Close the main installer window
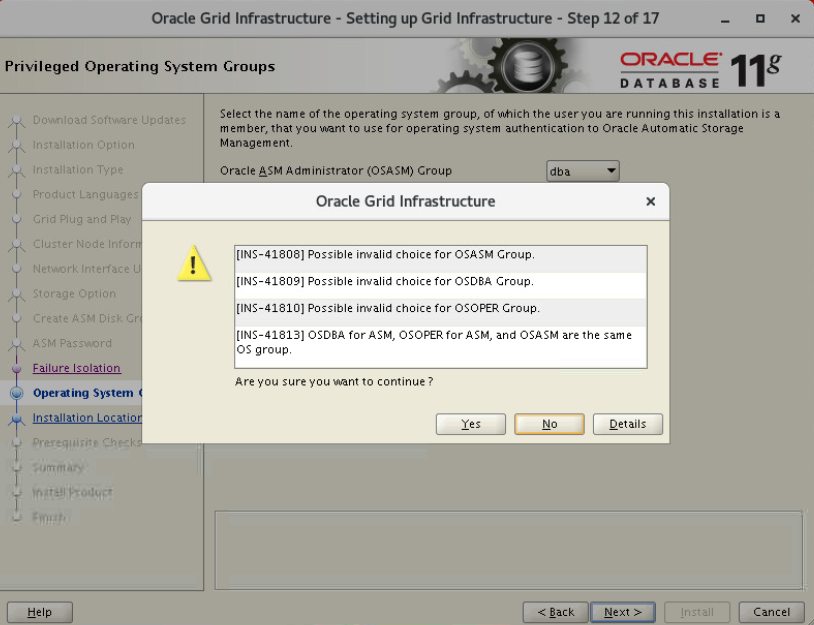This screenshot has width=814, height=625. click(x=795, y=19)
